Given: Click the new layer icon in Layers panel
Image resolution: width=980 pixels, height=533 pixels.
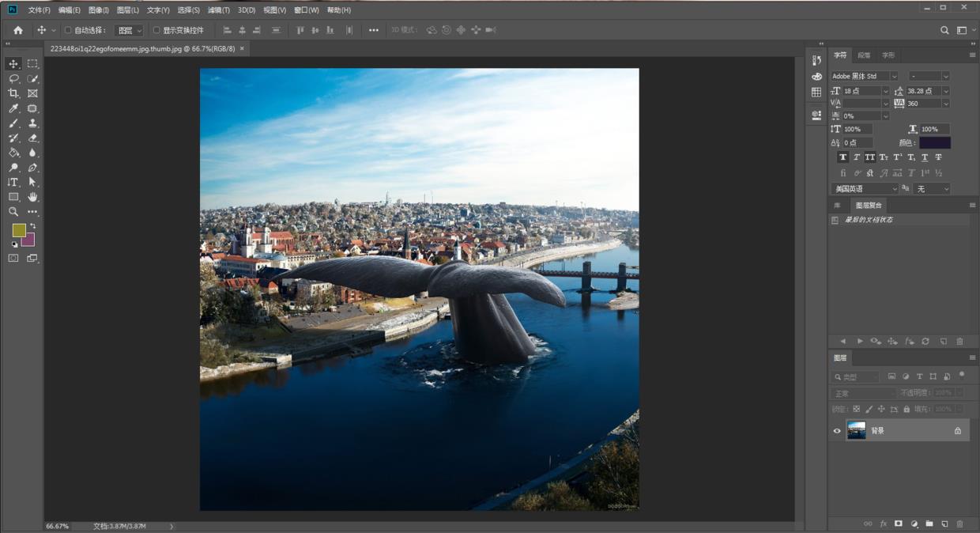Looking at the screenshot, I should click(944, 524).
